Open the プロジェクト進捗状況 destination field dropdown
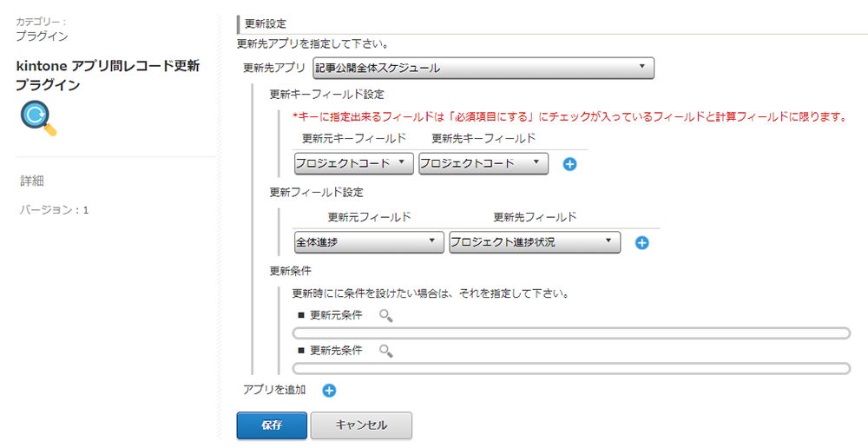868x448 pixels. [535, 242]
